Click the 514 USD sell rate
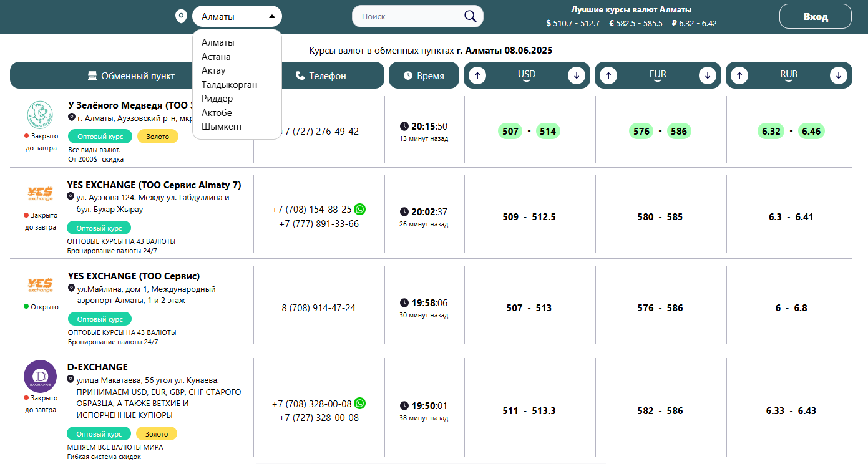 (x=548, y=131)
